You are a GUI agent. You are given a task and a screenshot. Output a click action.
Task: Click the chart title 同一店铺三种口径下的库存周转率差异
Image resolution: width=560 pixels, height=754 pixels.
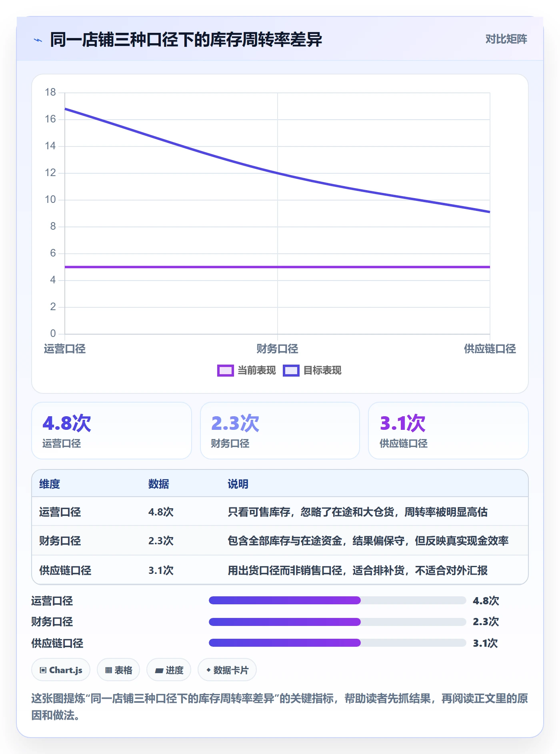coord(186,40)
